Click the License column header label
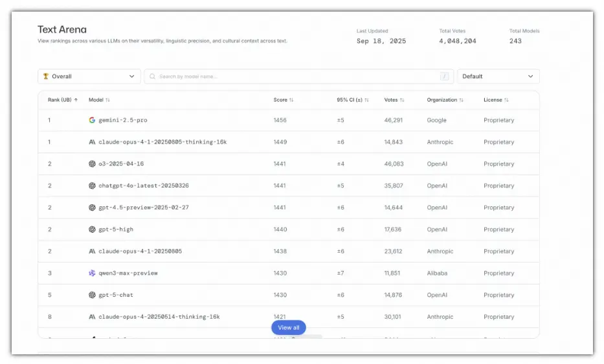Screen dimensions: 604x364 point(493,100)
